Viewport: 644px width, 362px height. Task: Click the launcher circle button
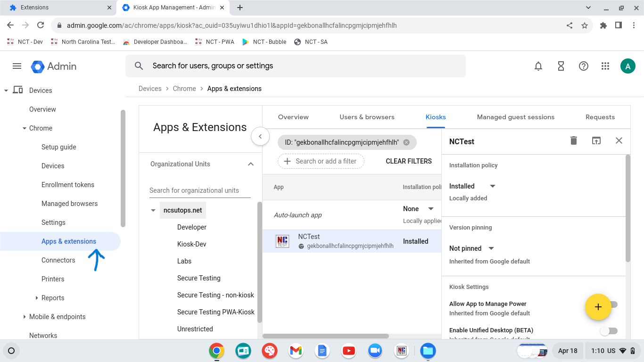[x=12, y=351]
